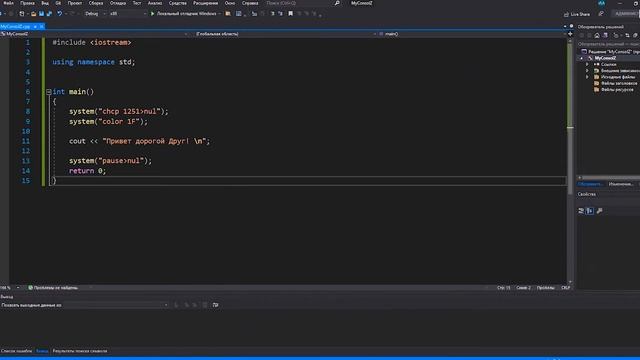Click the clear all output icon
The width and height of the screenshot is (640, 360).
205,305
